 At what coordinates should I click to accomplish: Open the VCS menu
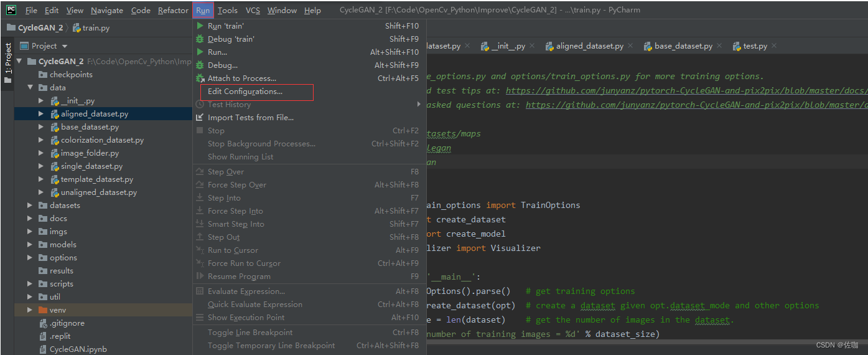point(253,11)
